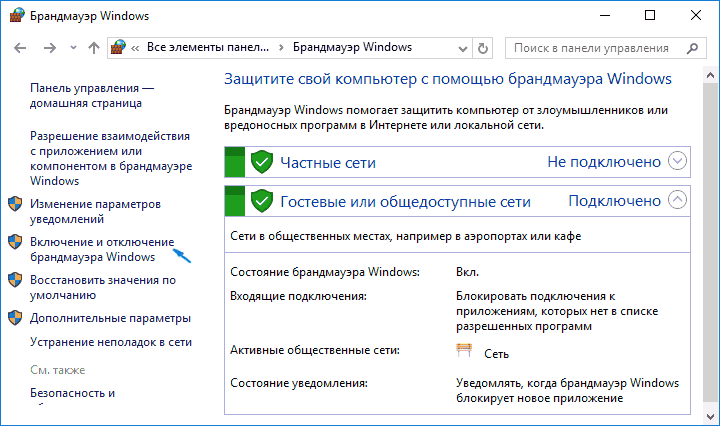This screenshot has height=426, width=720.
Task: Open 'Разрешение взаимодействия с приложением' link
Action: pyautogui.click(x=111, y=158)
